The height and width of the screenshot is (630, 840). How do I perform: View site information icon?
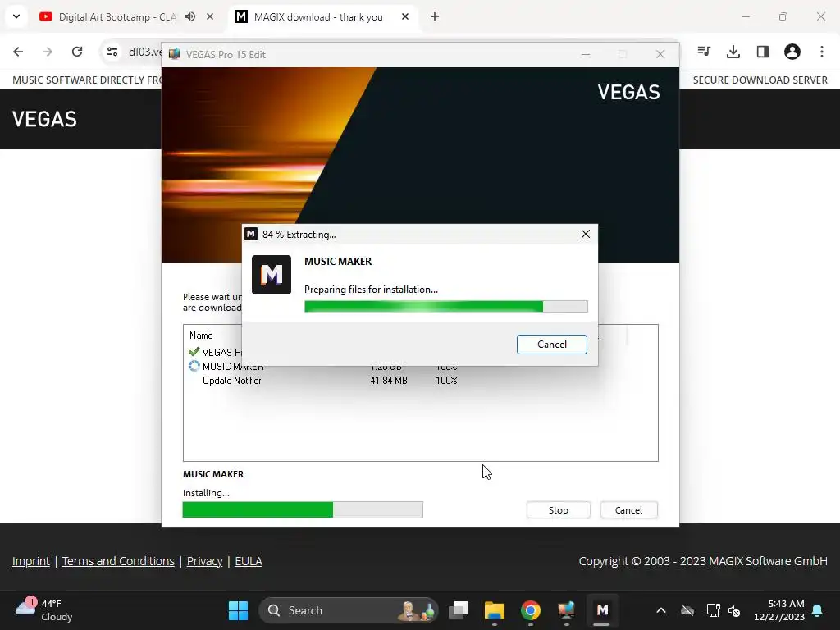(x=112, y=52)
